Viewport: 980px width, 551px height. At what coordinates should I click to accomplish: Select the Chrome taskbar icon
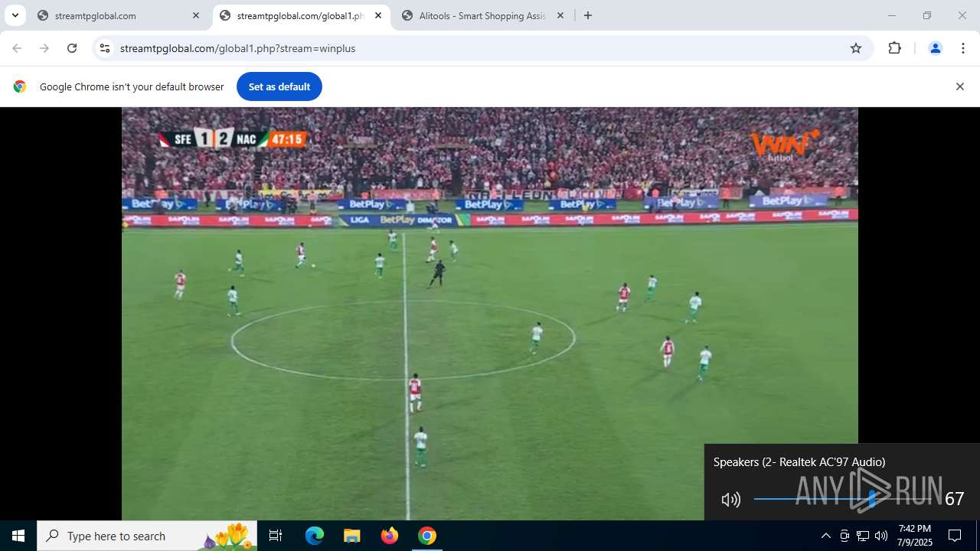[x=427, y=536]
